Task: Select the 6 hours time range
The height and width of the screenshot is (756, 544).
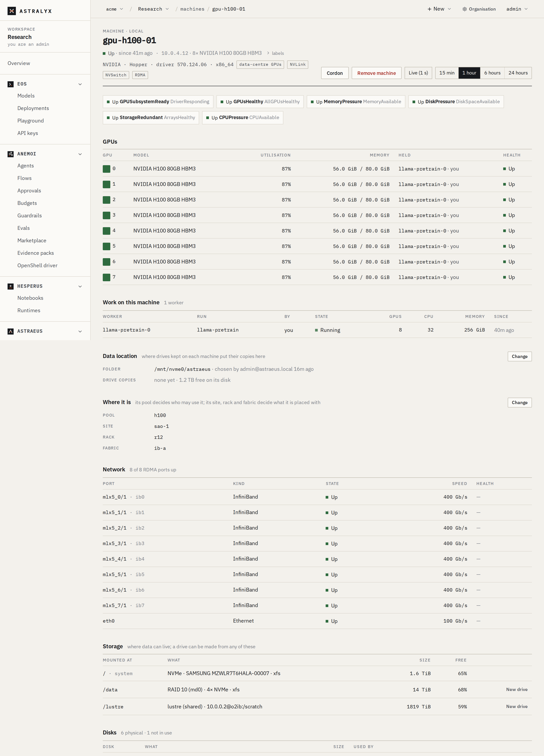Action: [492, 73]
